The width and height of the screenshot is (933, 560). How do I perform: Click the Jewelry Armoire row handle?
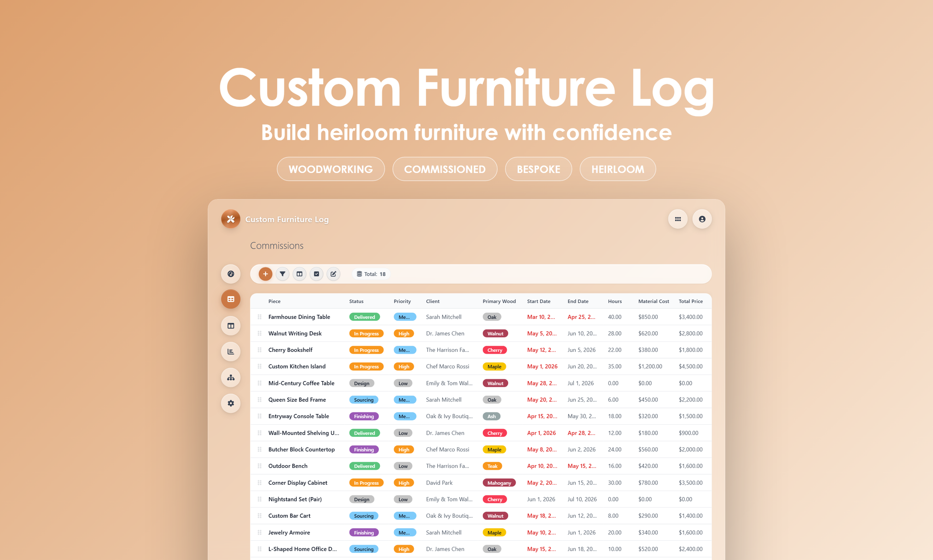point(259,532)
